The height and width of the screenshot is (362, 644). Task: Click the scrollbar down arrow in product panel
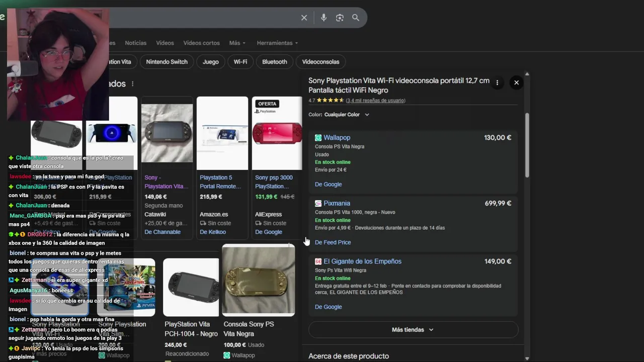click(527, 358)
